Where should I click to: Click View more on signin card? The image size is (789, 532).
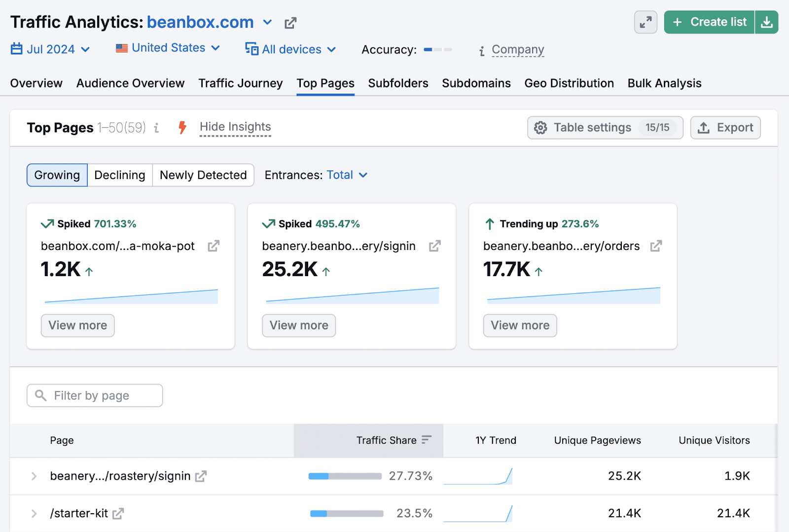coord(299,325)
